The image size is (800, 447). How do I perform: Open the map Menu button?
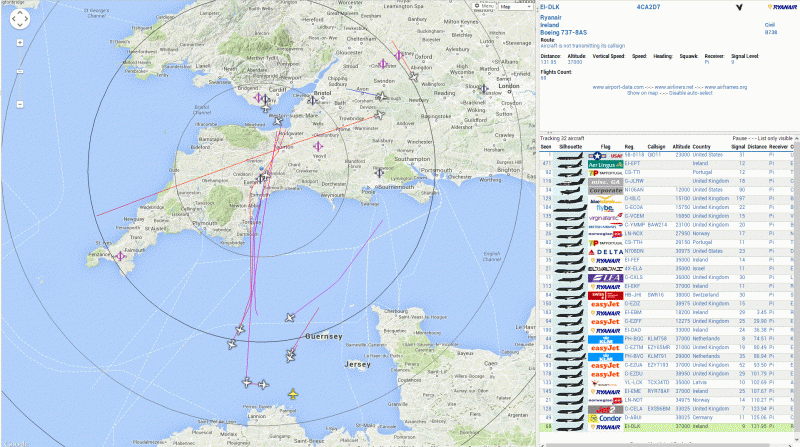[483, 6]
